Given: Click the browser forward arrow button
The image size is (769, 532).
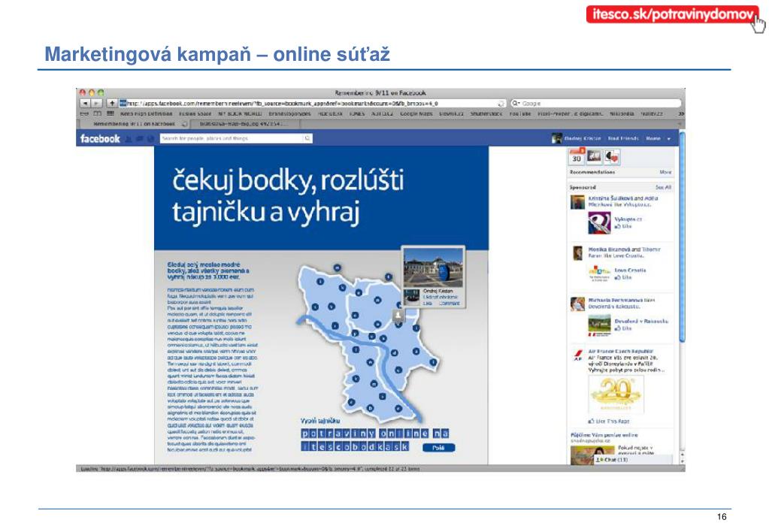Looking at the screenshot, I should click(x=97, y=103).
